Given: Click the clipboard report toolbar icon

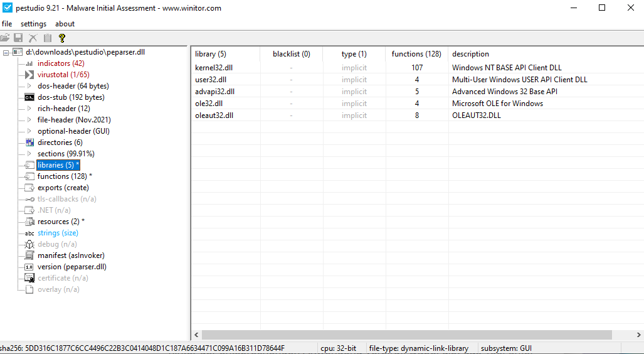Looking at the screenshot, I should tap(48, 38).
